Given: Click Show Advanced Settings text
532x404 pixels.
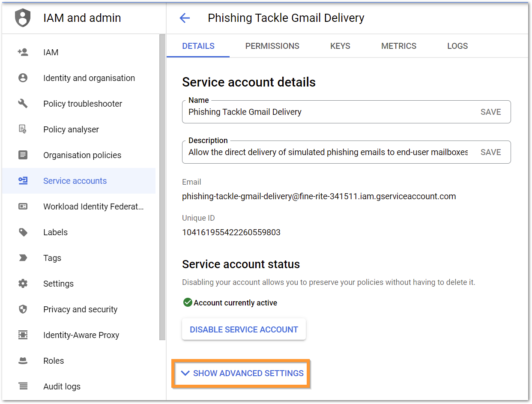Looking at the screenshot, I should (248, 373).
